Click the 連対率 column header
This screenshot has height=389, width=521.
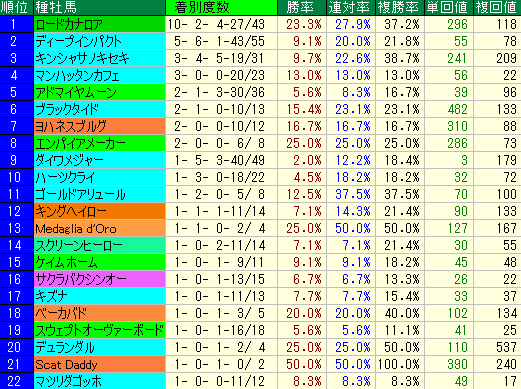tap(351, 7)
